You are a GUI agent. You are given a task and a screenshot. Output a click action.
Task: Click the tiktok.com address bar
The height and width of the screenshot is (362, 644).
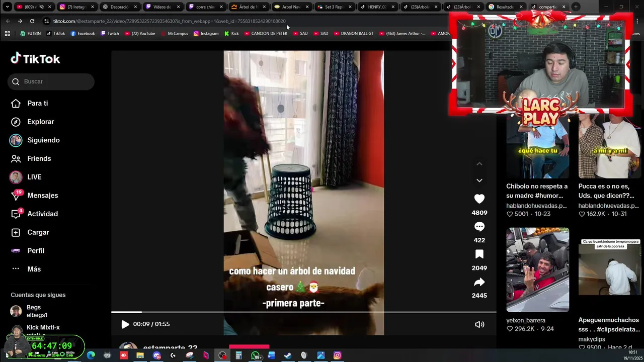[x=169, y=21]
